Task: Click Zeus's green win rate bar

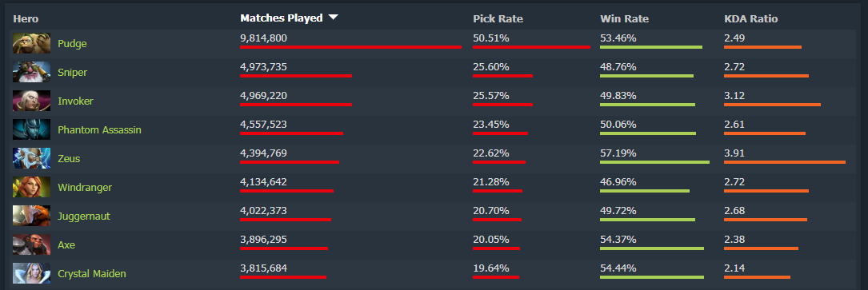Action: click(654, 162)
